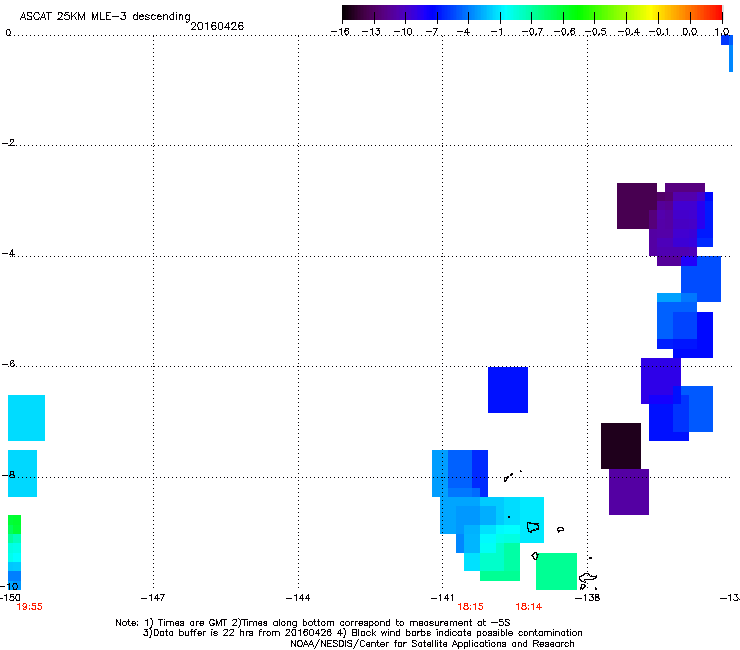Click the -141 longitude axis label
Viewport: 740px width, 650px height.
coord(442,598)
